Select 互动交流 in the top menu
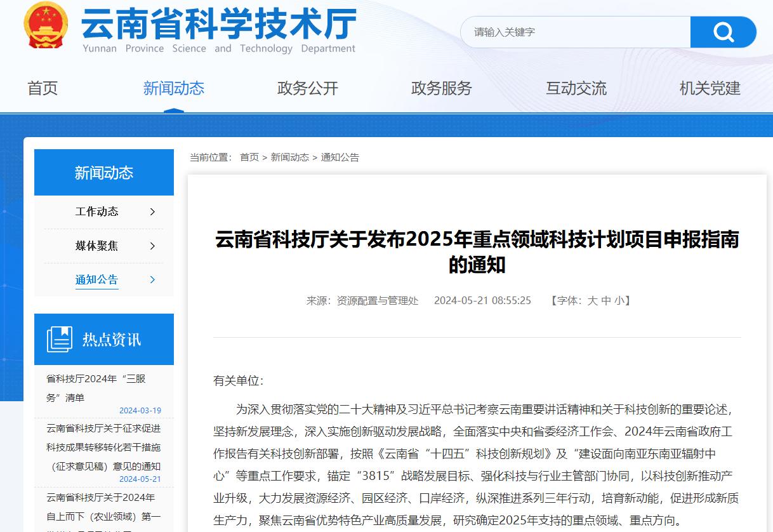 pos(576,88)
